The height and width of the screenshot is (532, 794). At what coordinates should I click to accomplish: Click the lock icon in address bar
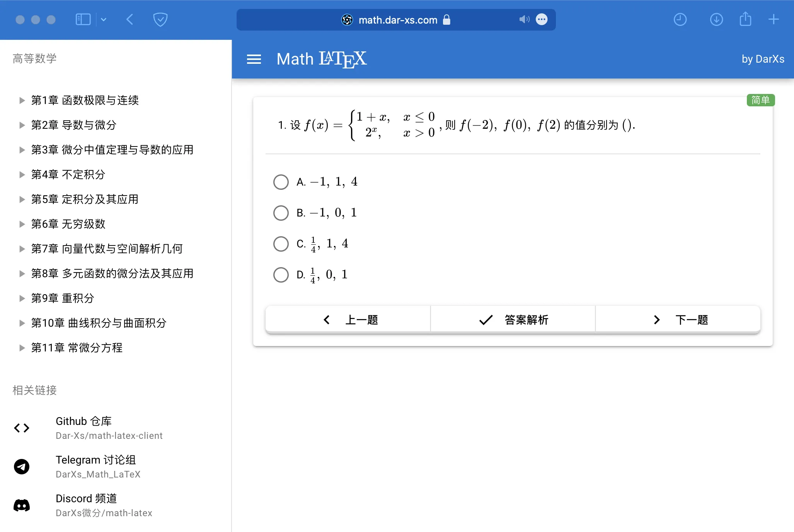pos(446,19)
